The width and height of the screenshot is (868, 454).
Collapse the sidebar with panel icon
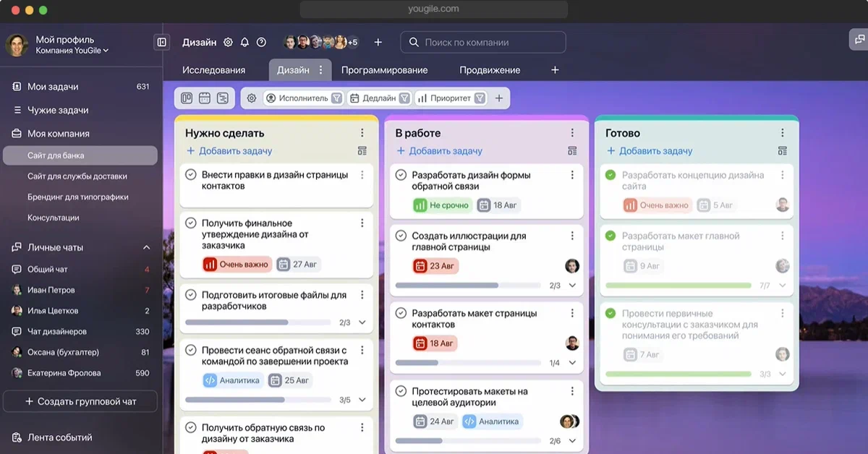click(x=161, y=41)
